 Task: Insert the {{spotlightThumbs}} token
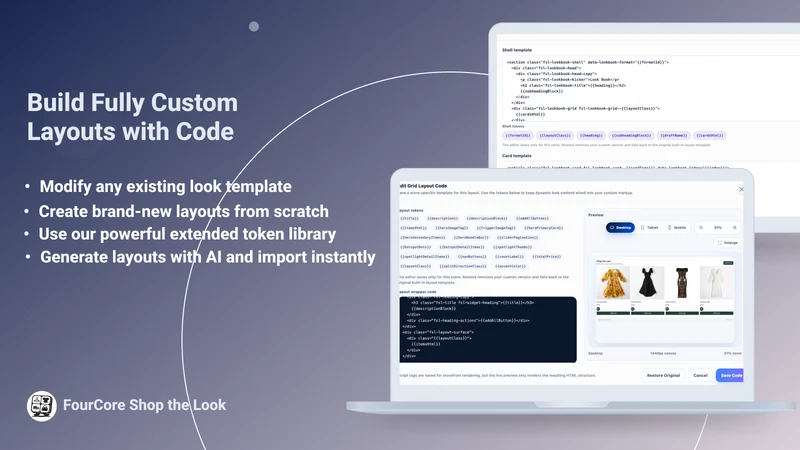[513, 247]
